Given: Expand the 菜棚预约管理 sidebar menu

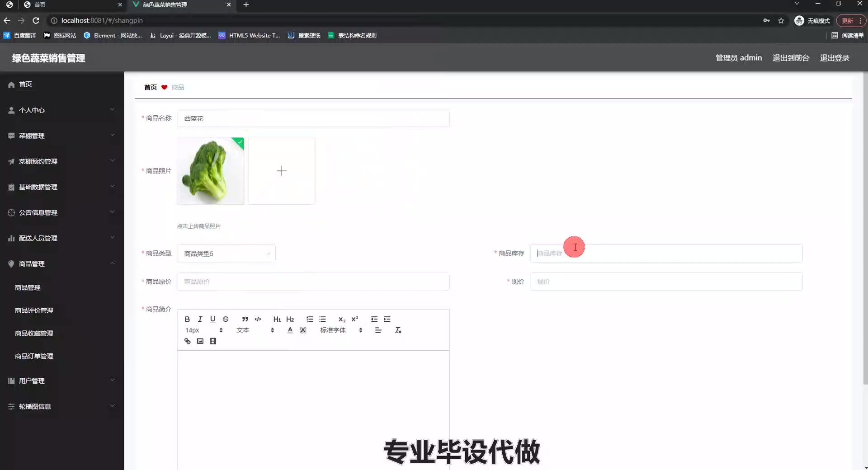Looking at the screenshot, I should coord(62,161).
